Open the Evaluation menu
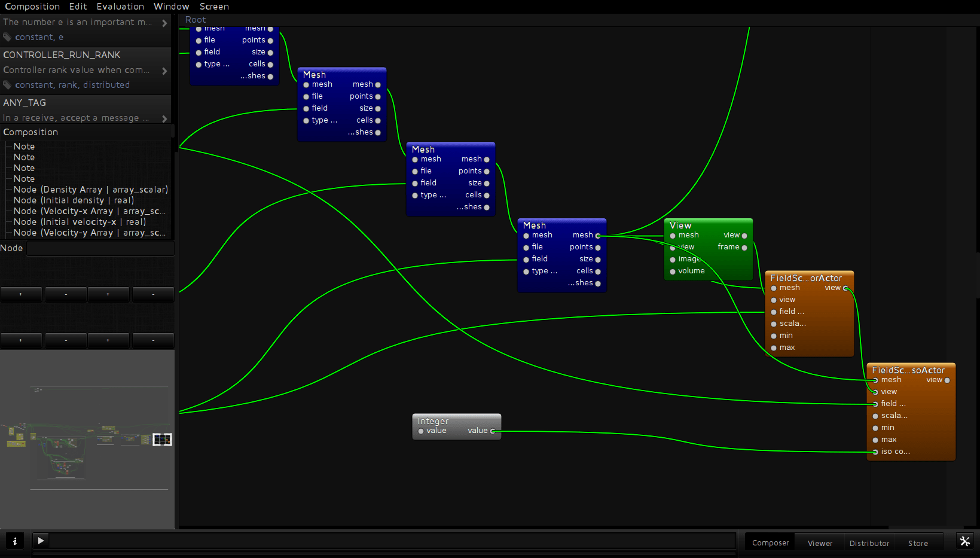Image resolution: width=980 pixels, height=558 pixels. (x=120, y=7)
